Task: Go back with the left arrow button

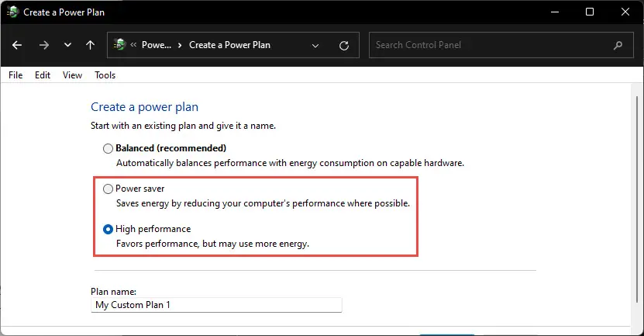Action: click(17, 45)
